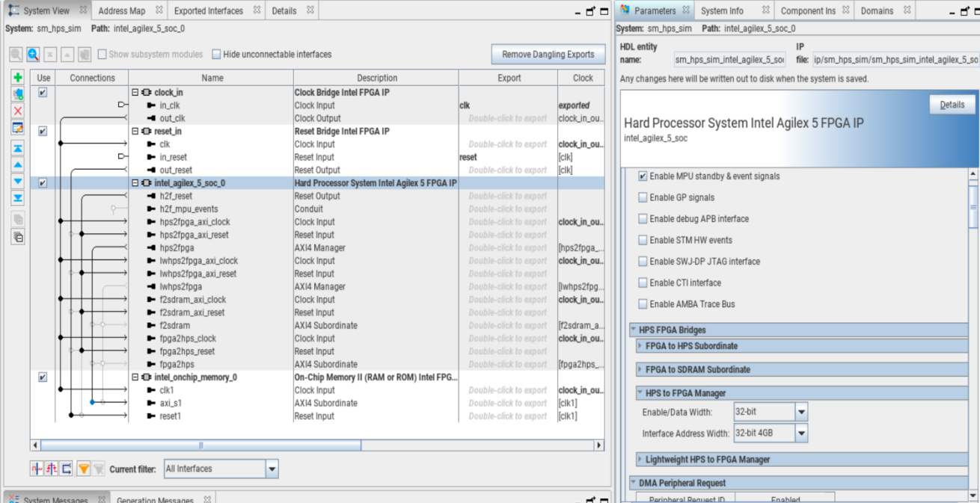The width and height of the screenshot is (980, 503).
Task: Enable the Hide unconnectable interfaces checkbox
Action: pos(216,55)
